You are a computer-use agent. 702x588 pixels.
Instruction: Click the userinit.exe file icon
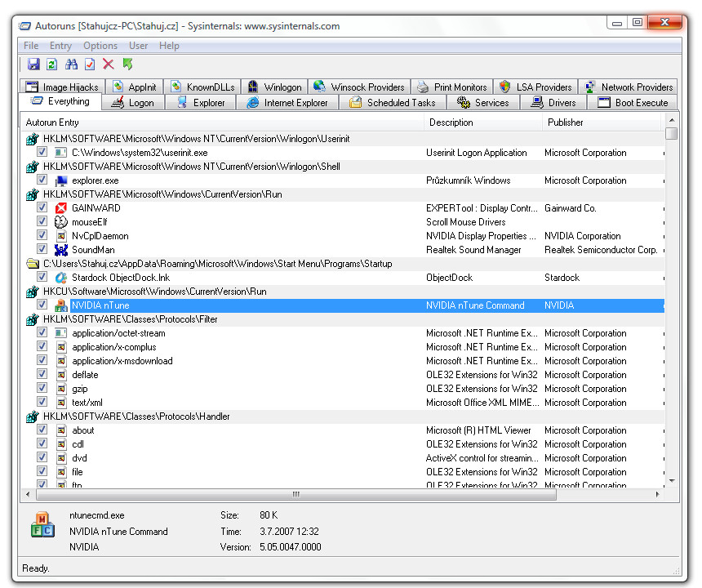61,153
